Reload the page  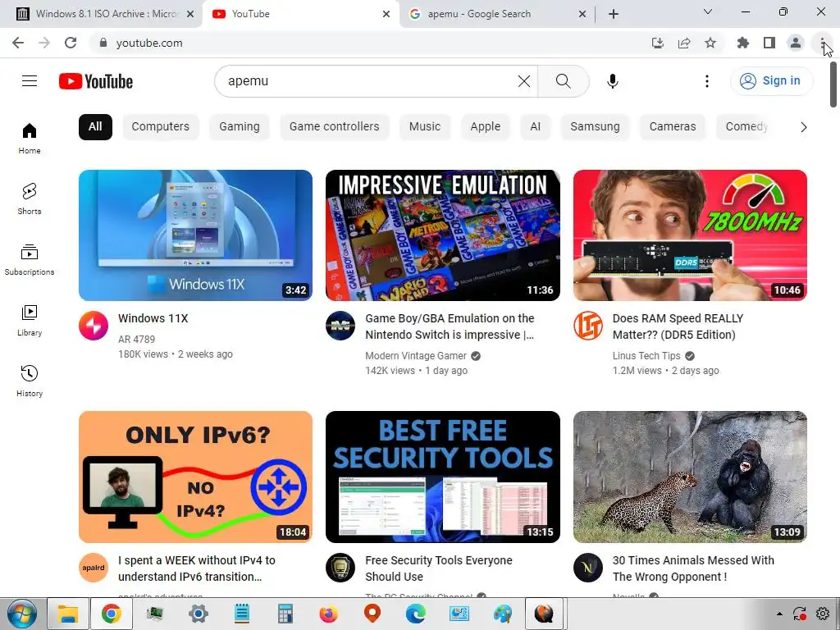(x=71, y=43)
